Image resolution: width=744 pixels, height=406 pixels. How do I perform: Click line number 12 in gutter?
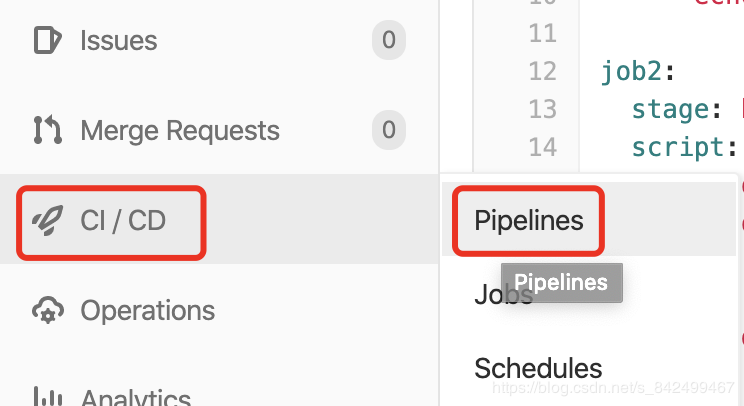coord(542,71)
